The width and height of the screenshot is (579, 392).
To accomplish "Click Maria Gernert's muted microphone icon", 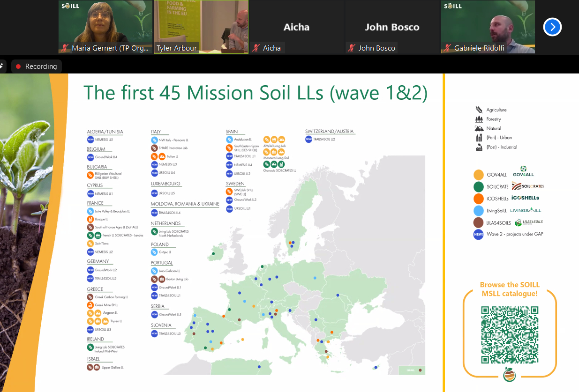I will point(66,48).
